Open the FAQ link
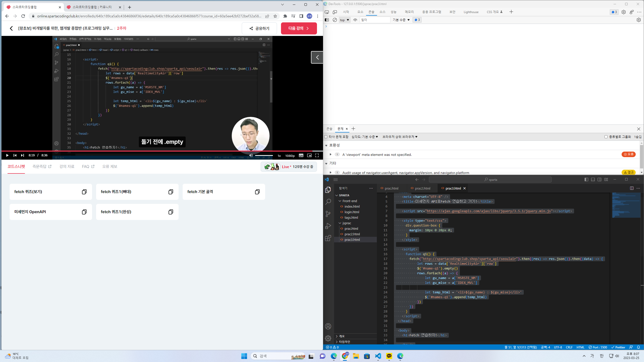Image resolution: width=644 pixels, height=362 pixels. pos(88,166)
